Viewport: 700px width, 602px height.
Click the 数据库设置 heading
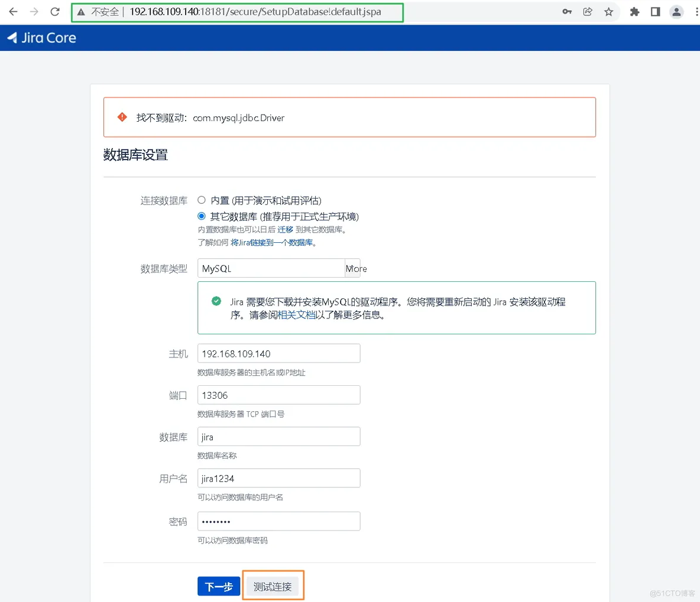pos(136,155)
